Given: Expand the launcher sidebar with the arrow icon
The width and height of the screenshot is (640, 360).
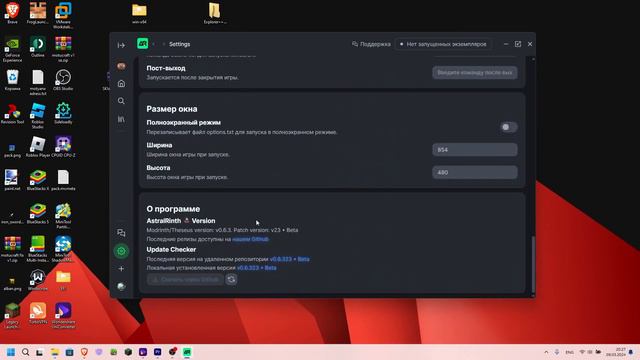Looking at the screenshot, I should coord(121,45).
